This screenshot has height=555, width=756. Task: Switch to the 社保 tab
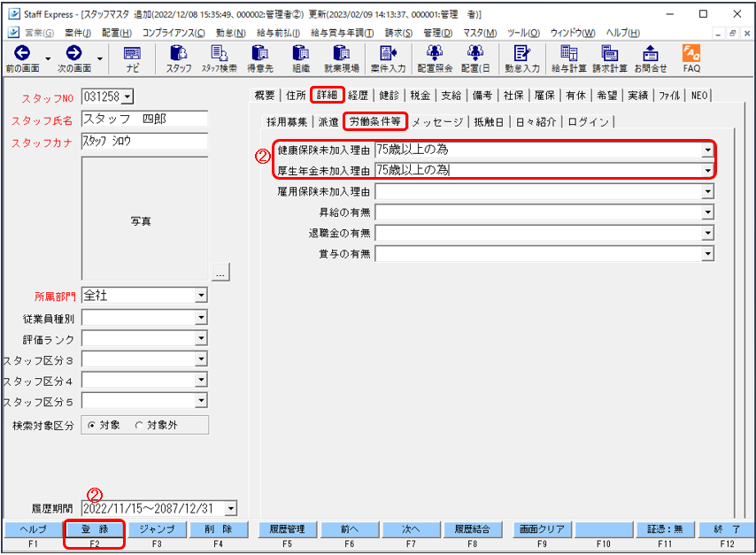pos(513,96)
